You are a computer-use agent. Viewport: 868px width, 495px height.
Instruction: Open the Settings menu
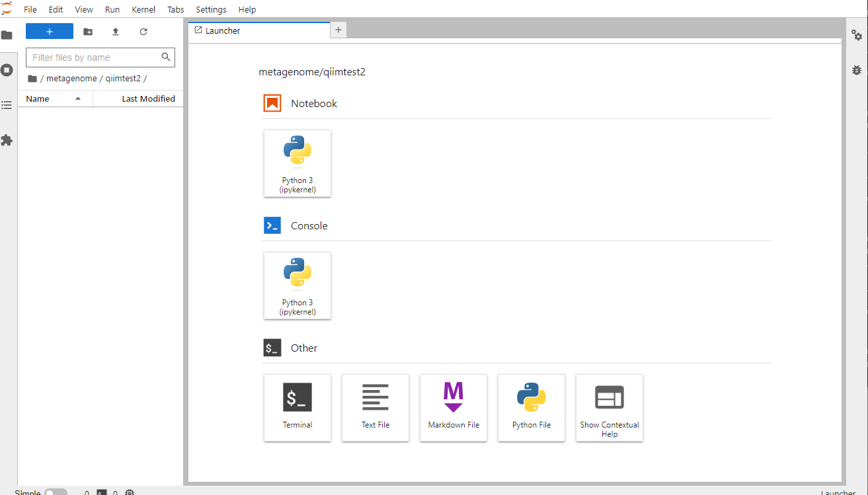211,9
